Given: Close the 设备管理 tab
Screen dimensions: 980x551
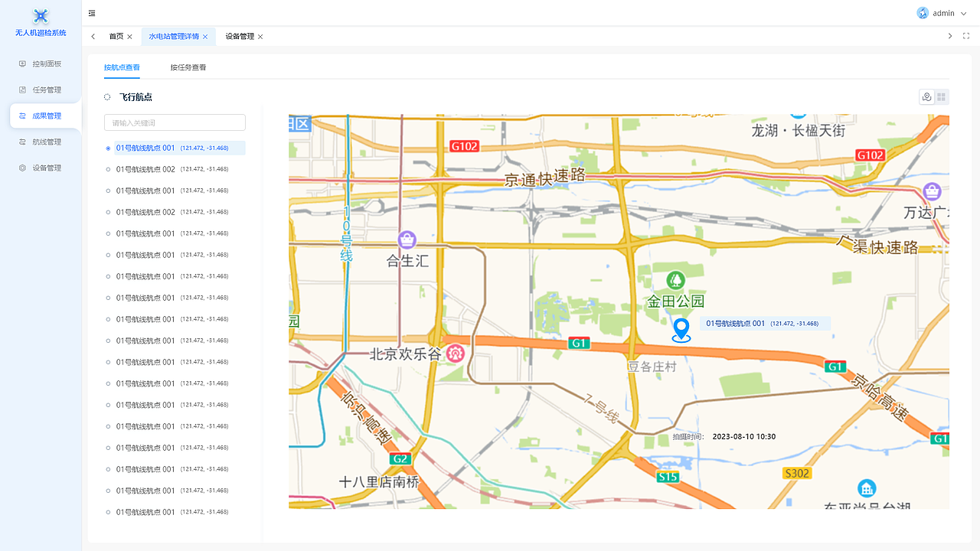Looking at the screenshot, I should tap(260, 36).
